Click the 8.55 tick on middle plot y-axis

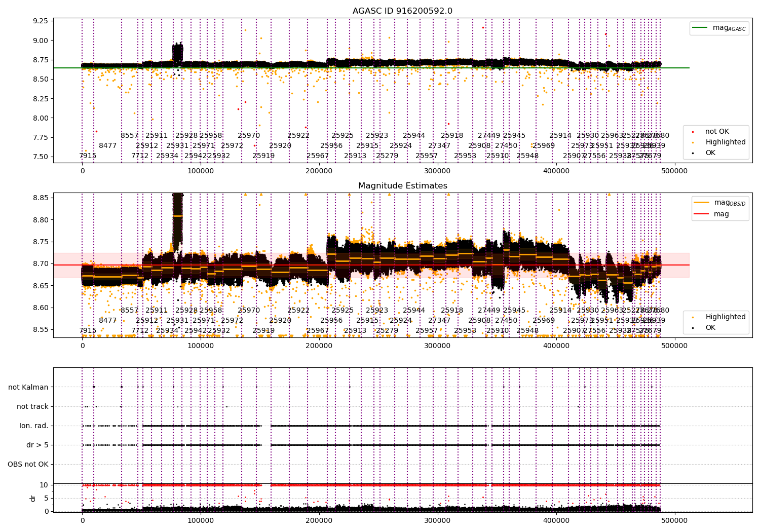(40, 330)
